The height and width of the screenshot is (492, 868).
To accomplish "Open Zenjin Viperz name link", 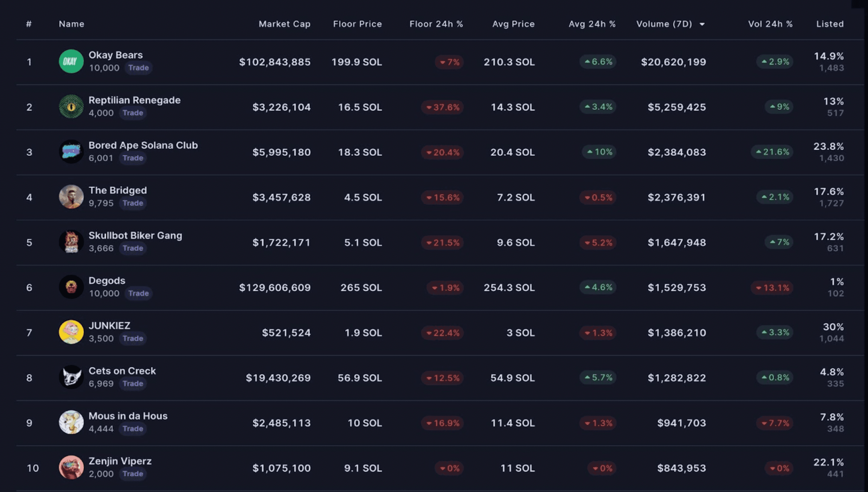I will [120, 461].
